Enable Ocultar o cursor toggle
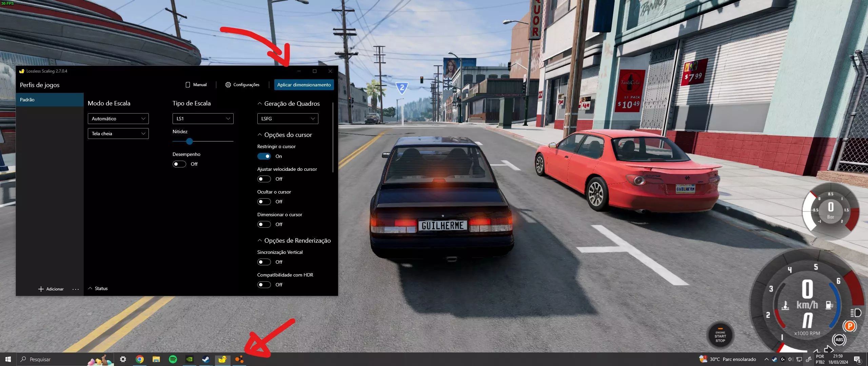868x366 pixels. point(264,202)
